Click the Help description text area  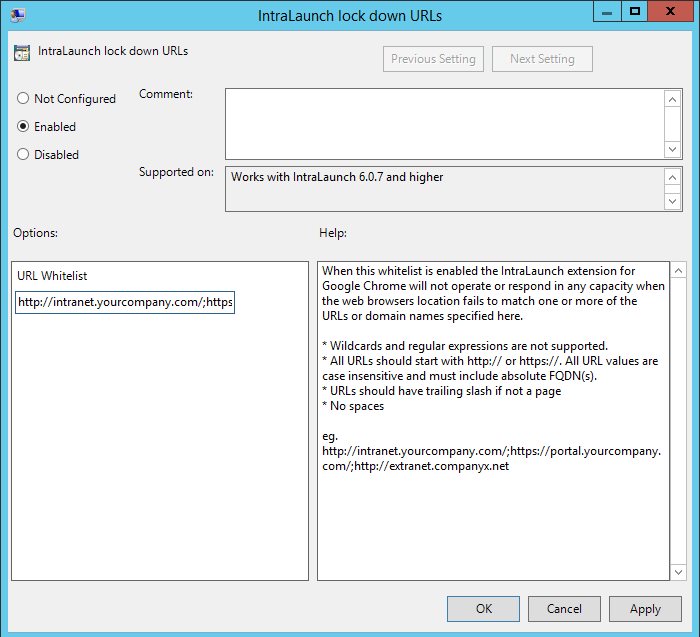492,420
